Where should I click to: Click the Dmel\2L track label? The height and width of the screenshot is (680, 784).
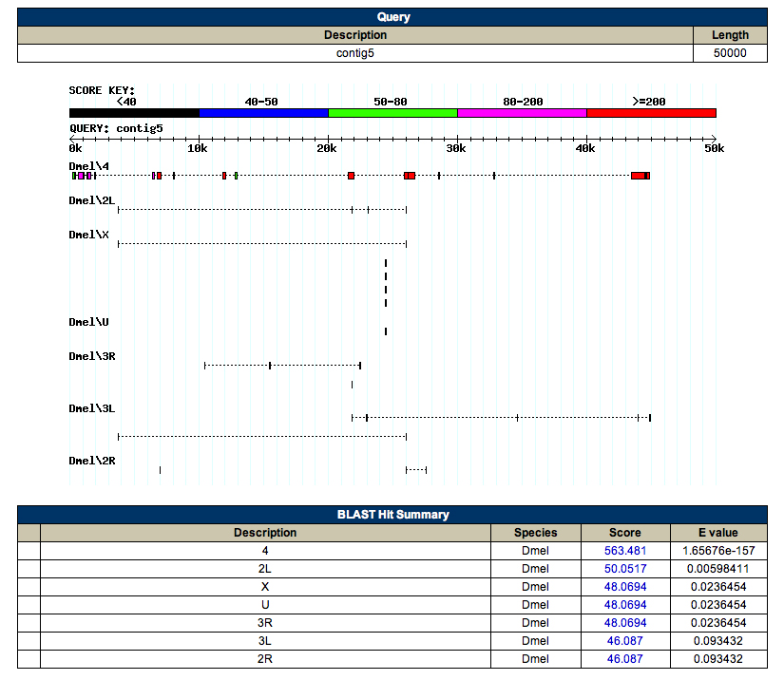point(91,200)
